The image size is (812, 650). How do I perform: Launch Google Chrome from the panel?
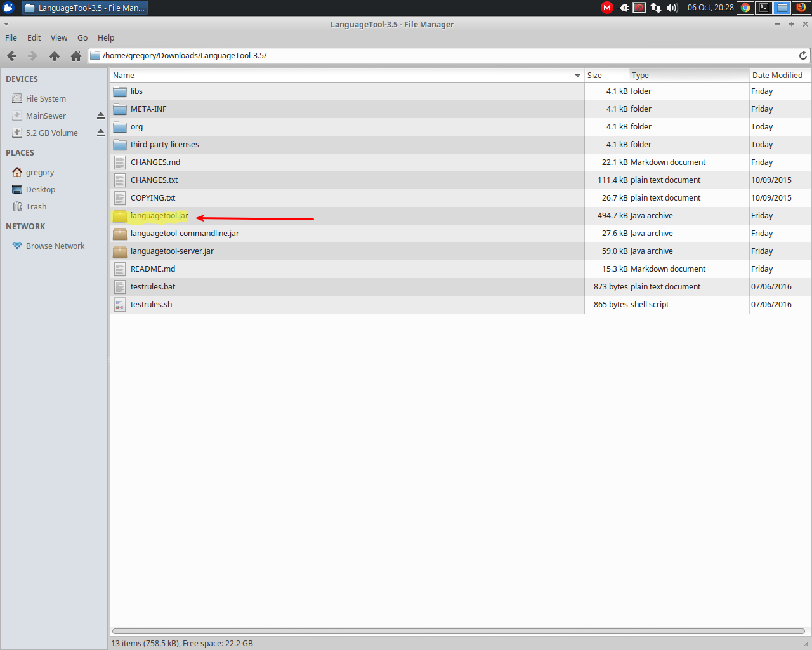point(746,8)
